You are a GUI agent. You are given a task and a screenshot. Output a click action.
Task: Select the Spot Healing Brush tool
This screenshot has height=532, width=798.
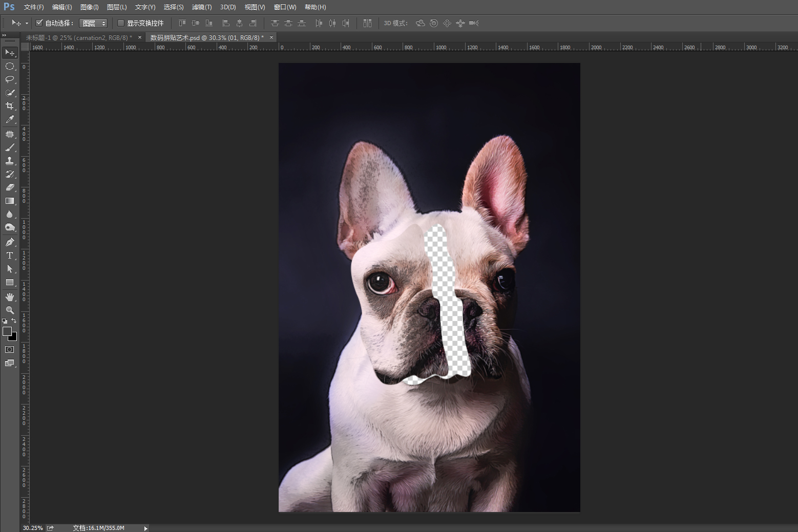point(10,134)
